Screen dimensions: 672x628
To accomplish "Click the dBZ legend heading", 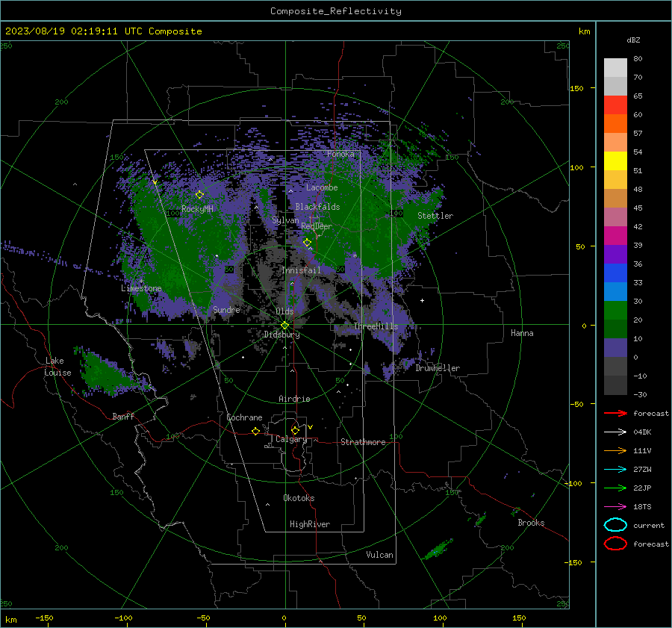I will coord(633,40).
